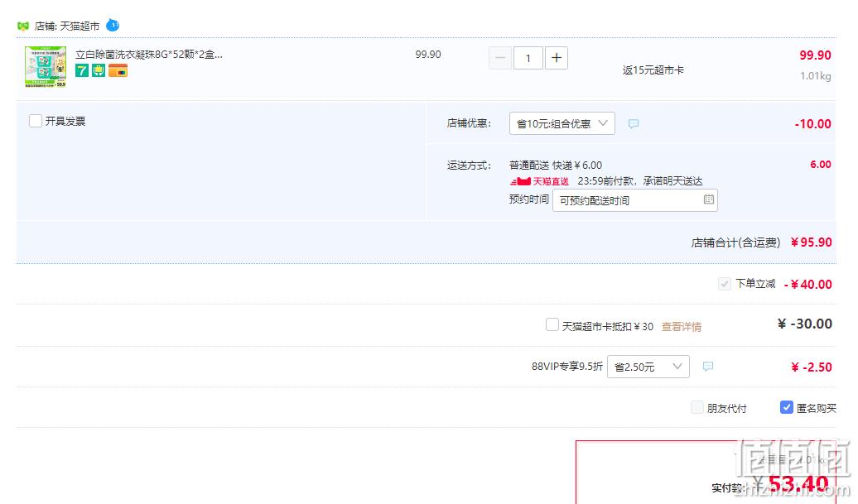Enable 天猫超市卡抵扣 ¥30 checkbox
The width and height of the screenshot is (858, 504).
pos(552,324)
